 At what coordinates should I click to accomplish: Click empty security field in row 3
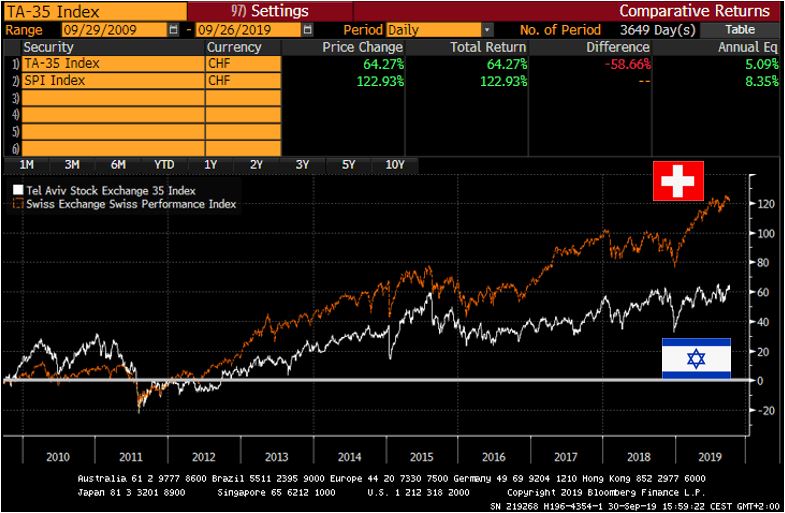coord(113,98)
